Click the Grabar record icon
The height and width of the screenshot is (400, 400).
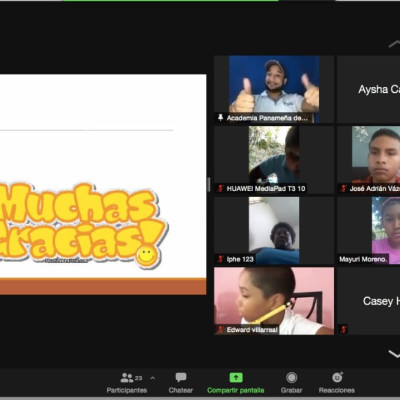click(292, 378)
